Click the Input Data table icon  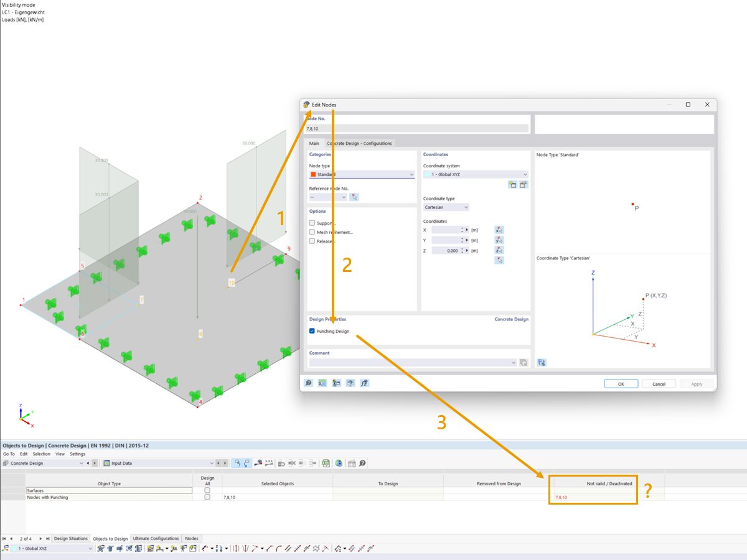pyautogui.click(x=107, y=463)
